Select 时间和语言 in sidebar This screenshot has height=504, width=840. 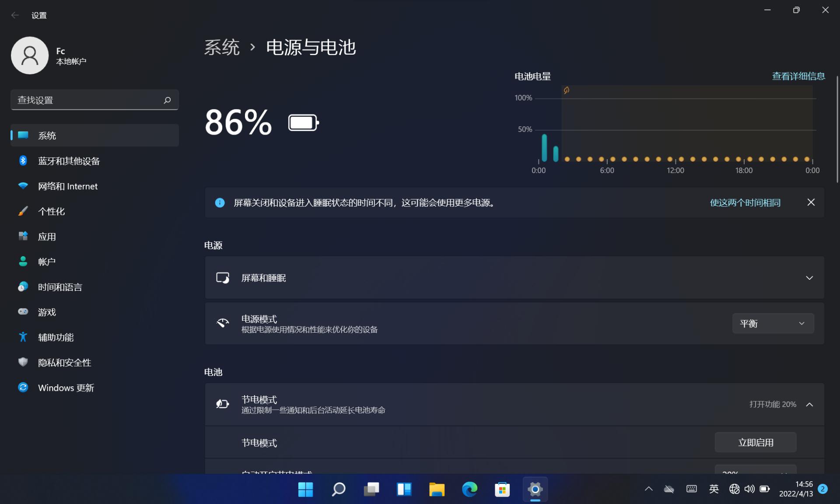coord(59,287)
